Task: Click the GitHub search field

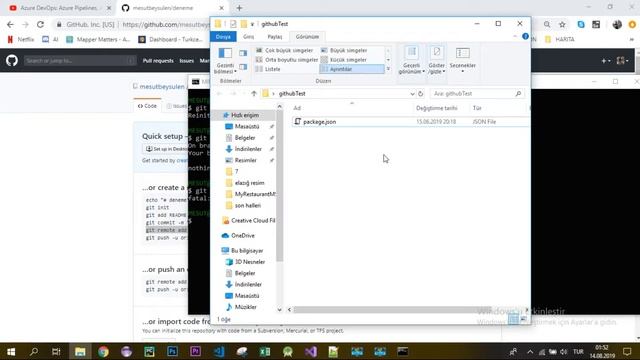Action: [x=80, y=60]
